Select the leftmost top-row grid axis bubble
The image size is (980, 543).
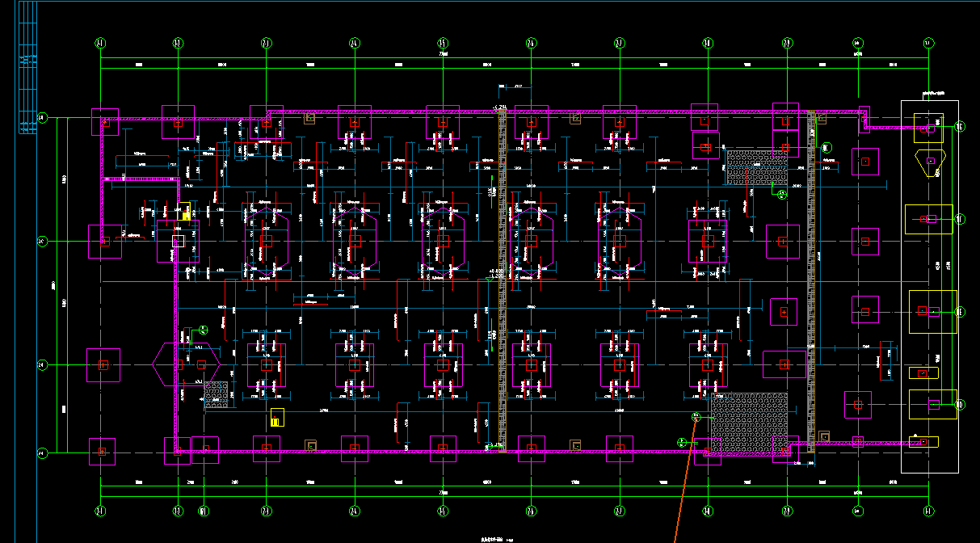pyautogui.click(x=100, y=42)
